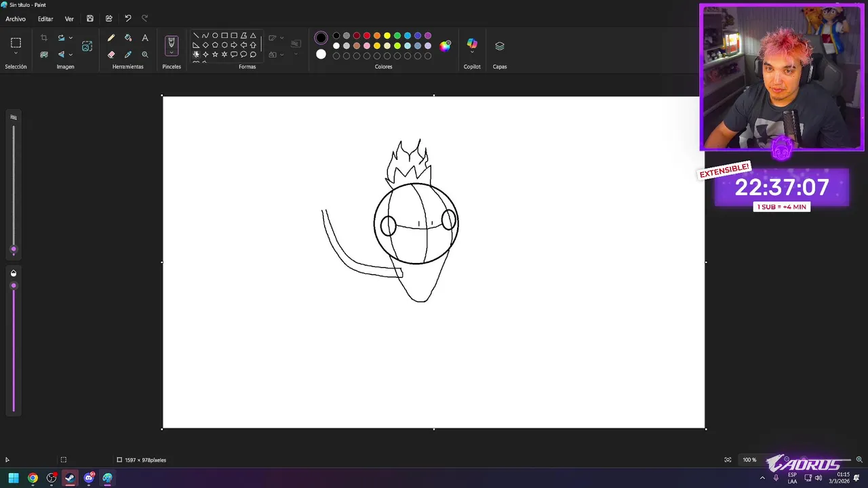This screenshot has height=488, width=868.
Task: Expand the Rotate options chevron
Action: pos(71,38)
